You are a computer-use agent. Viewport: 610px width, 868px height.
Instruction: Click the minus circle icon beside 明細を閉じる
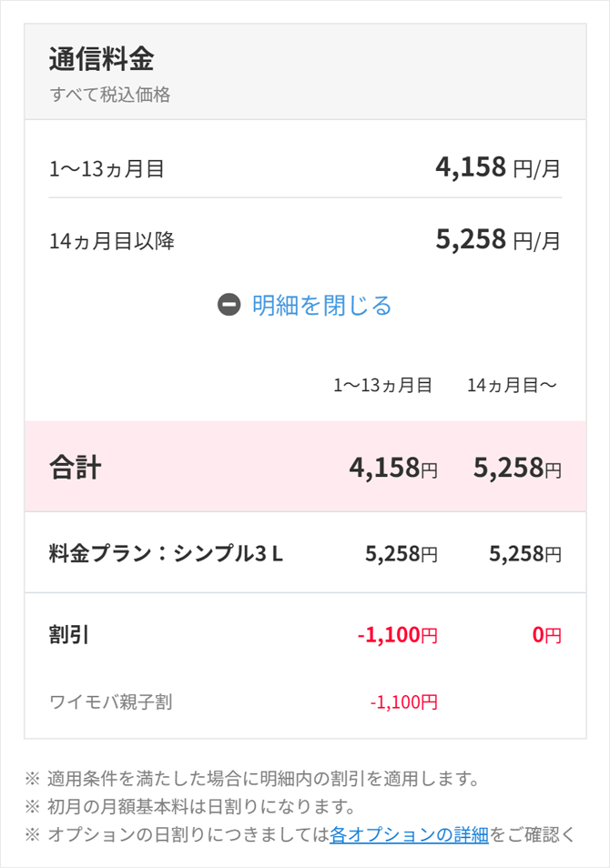(x=229, y=305)
